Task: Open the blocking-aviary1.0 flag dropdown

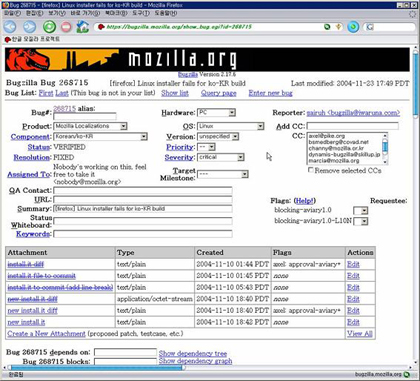Action: pos(361,210)
